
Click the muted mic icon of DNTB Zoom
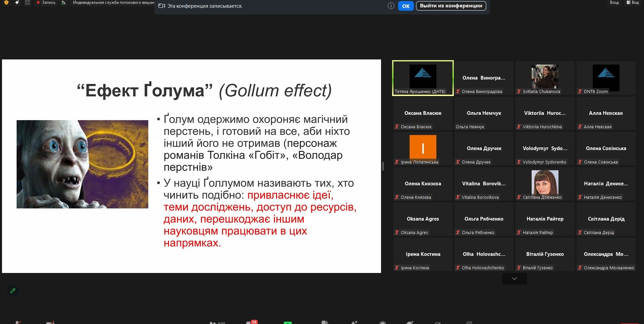click(x=580, y=91)
